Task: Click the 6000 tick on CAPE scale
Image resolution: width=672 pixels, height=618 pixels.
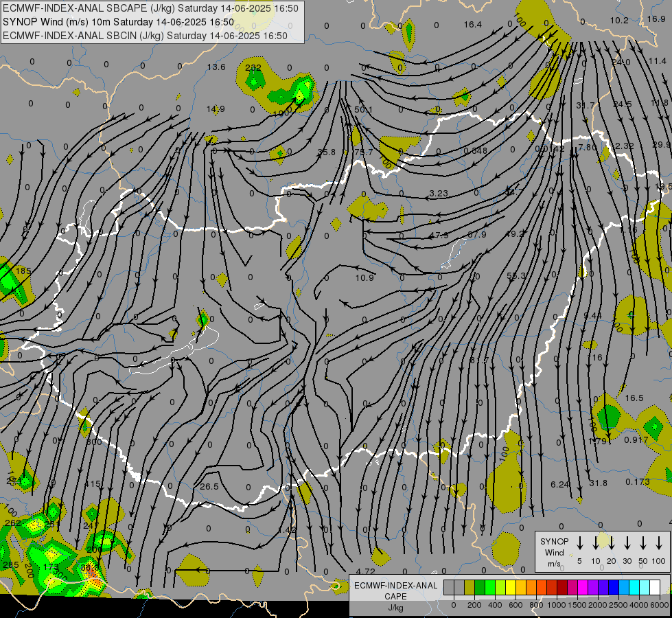Action: 660,605
